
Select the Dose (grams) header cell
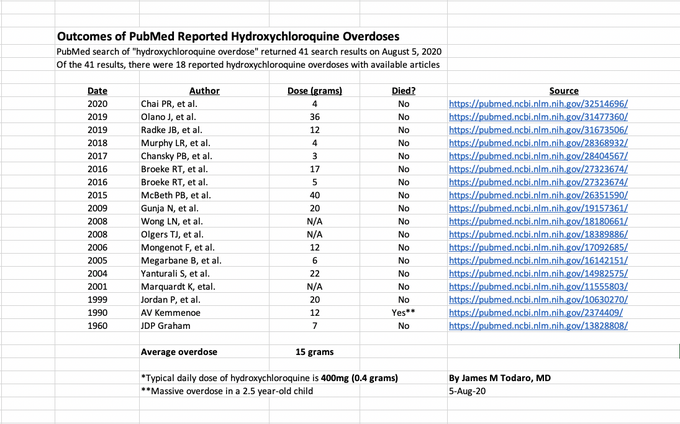tap(314, 91)
